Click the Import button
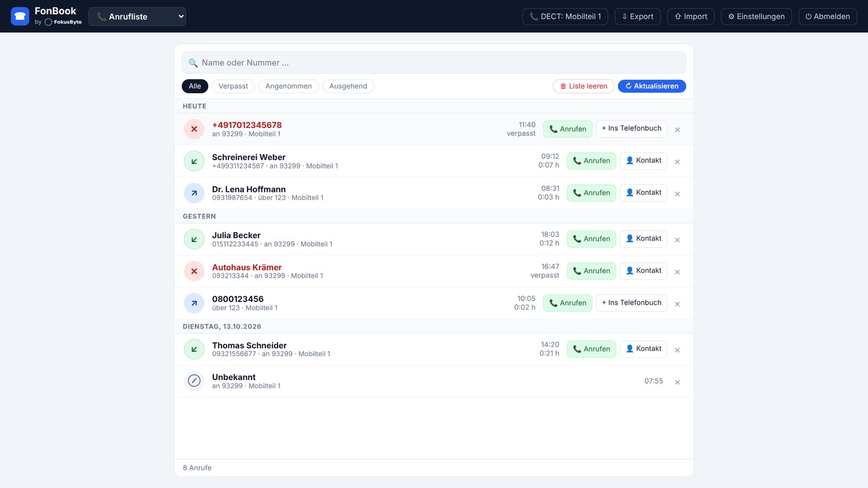This screenshot has width=868, height=488. point(691,16)
